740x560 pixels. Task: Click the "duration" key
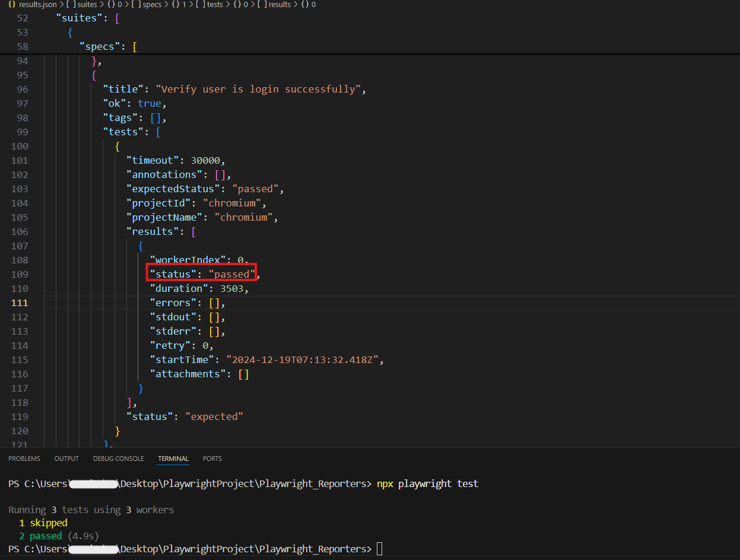[179, 288]
